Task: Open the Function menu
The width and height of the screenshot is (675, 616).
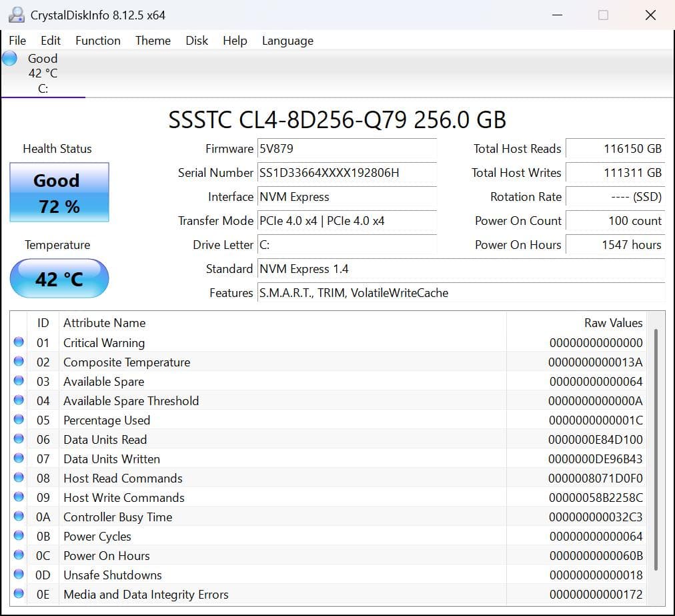Action: pos(97,41)
